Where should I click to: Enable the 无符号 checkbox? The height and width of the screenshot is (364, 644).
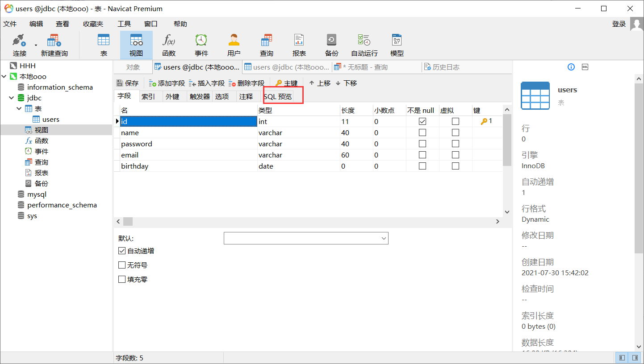122,265
